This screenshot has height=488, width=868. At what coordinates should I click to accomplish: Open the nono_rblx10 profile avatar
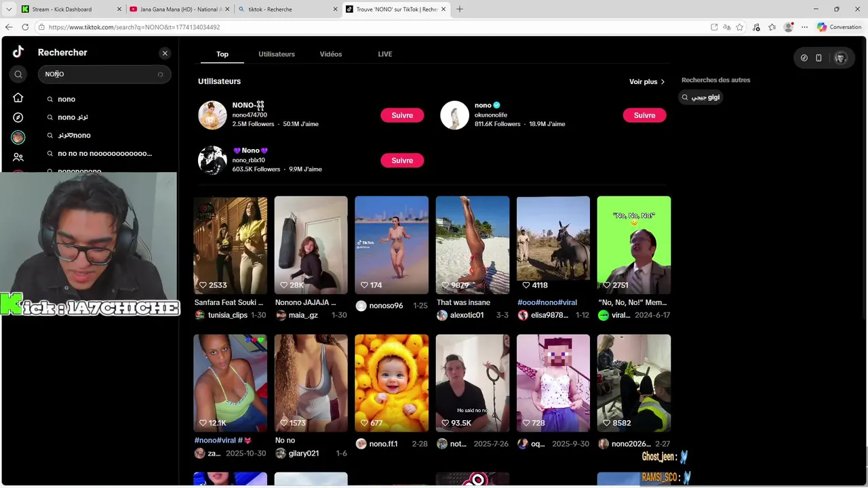[212, 161]
